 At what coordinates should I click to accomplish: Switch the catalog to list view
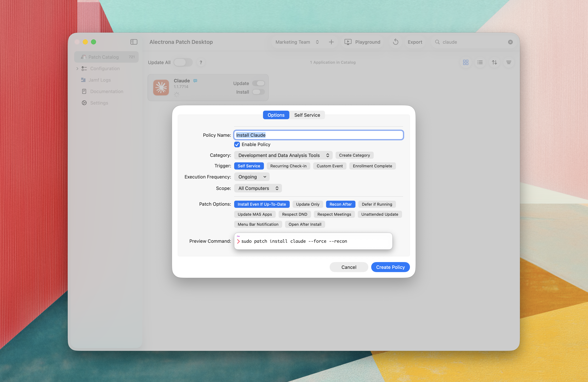[480, 62]
